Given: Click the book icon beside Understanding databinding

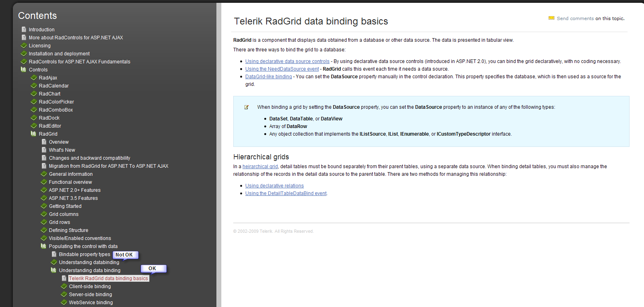Looking at the screenshot, I should pyautogui.click(x=54, y=262).
